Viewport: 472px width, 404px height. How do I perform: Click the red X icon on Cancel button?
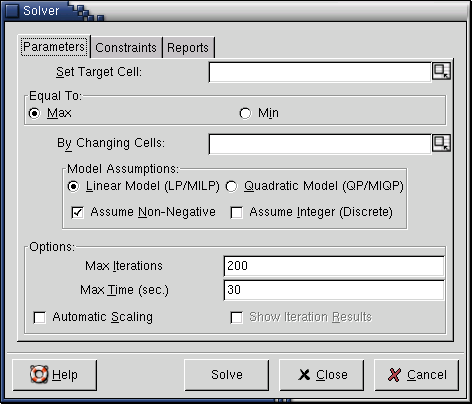tap(395, 375)
